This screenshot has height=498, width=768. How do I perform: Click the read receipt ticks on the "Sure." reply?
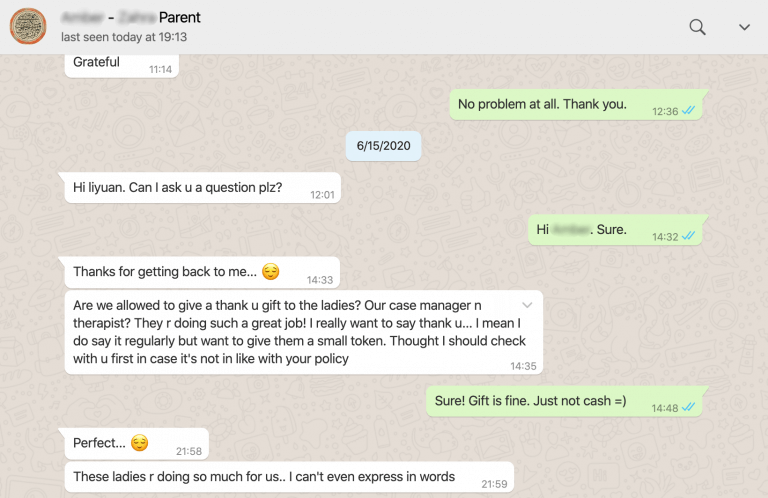(688, 236)
